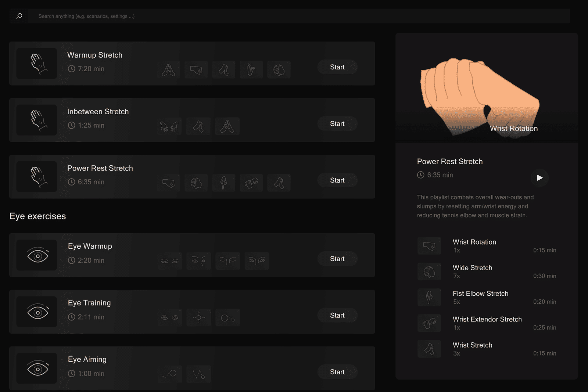
Task: Start the Inbetween Stretch playlist
Action: click(337, 124)
